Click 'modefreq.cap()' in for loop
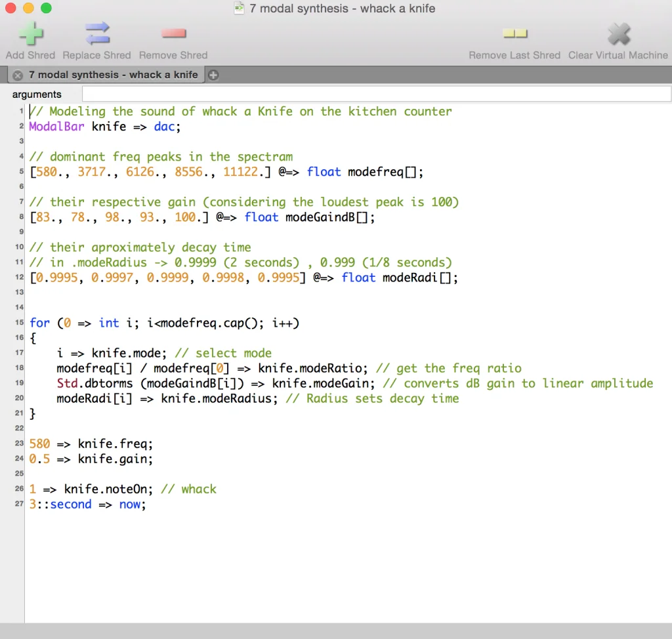 coord(209,323)
